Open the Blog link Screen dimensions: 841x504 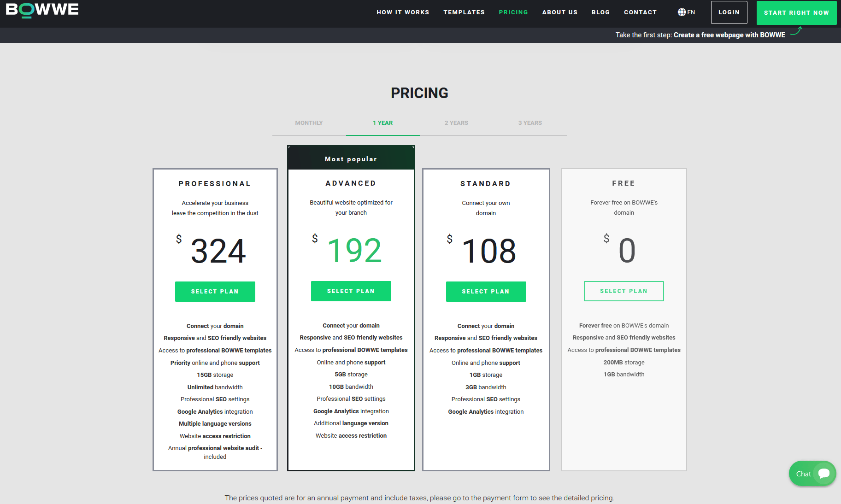click(x=601, y=12)
